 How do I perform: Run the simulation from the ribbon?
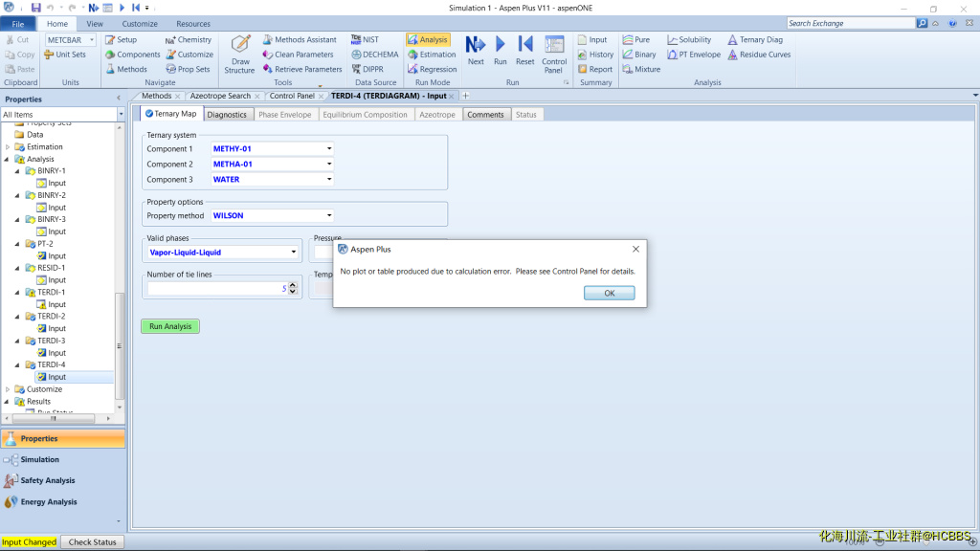point(500,50)
